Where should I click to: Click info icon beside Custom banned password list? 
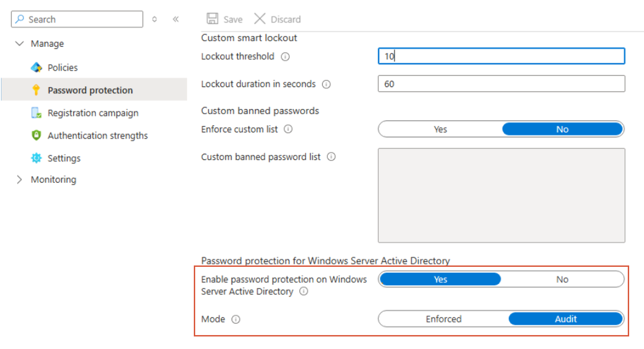point(331,157)
